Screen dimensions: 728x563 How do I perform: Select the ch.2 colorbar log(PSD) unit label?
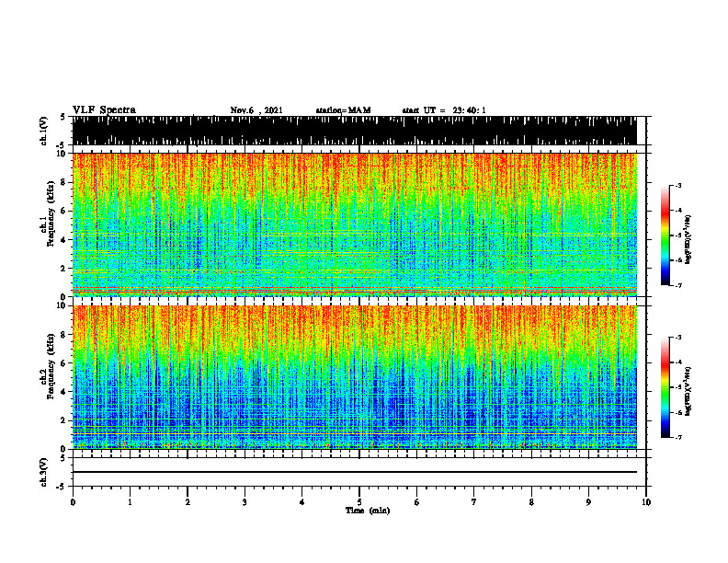(x=688, y=391)
